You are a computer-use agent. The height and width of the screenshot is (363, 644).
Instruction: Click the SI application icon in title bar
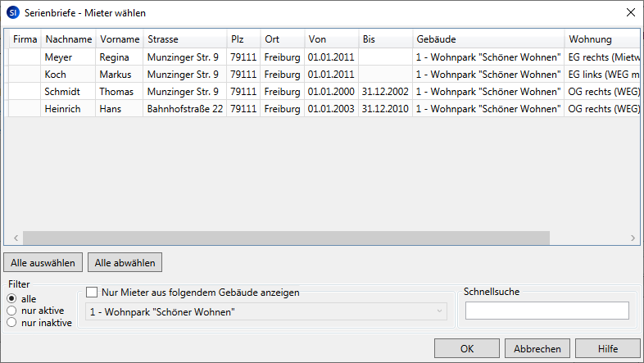coord(12,12)
